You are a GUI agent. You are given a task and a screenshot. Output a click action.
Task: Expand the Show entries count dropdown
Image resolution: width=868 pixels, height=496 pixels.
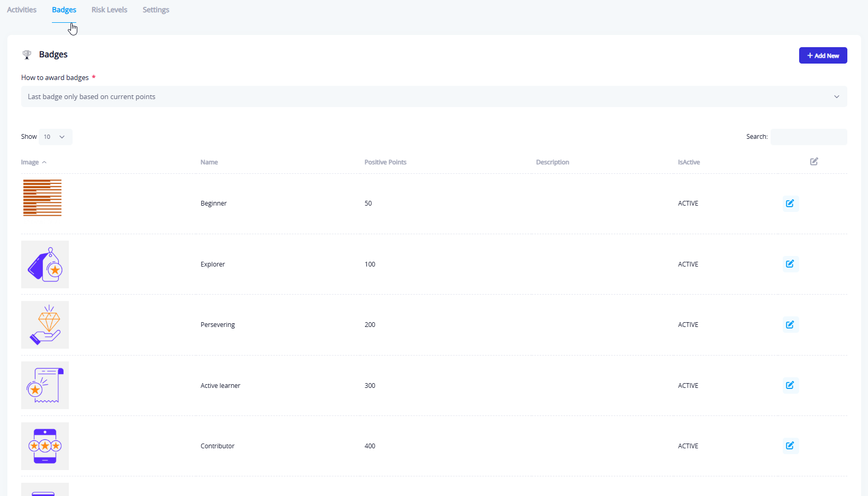[x=55, y=137]
